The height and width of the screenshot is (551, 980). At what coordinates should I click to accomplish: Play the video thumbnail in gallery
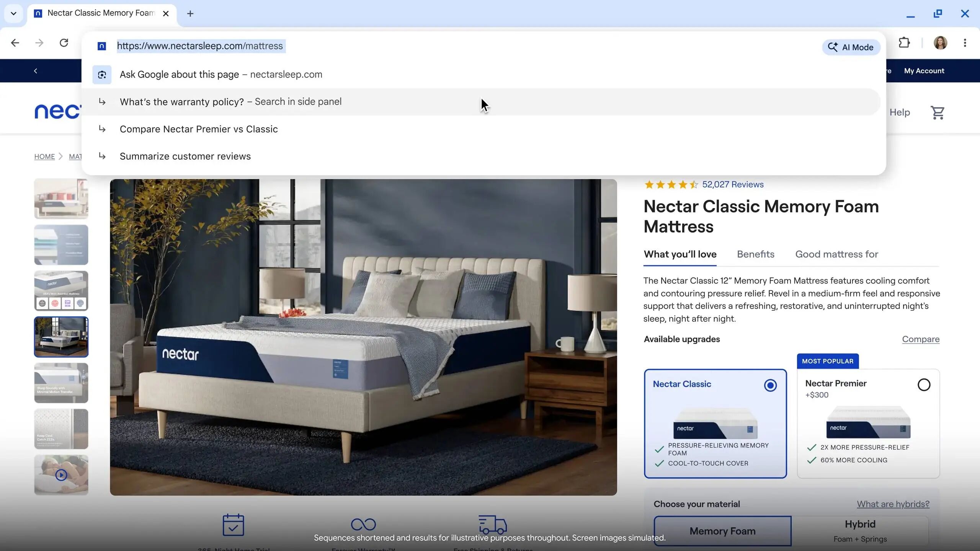coord(61,475)
